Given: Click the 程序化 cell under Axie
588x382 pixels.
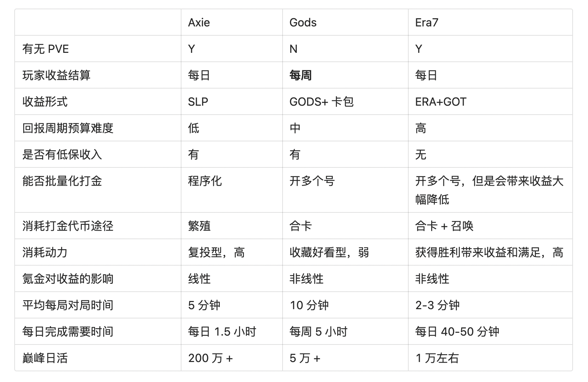Looking at the screenshot, I should click(x=205, y=181).
